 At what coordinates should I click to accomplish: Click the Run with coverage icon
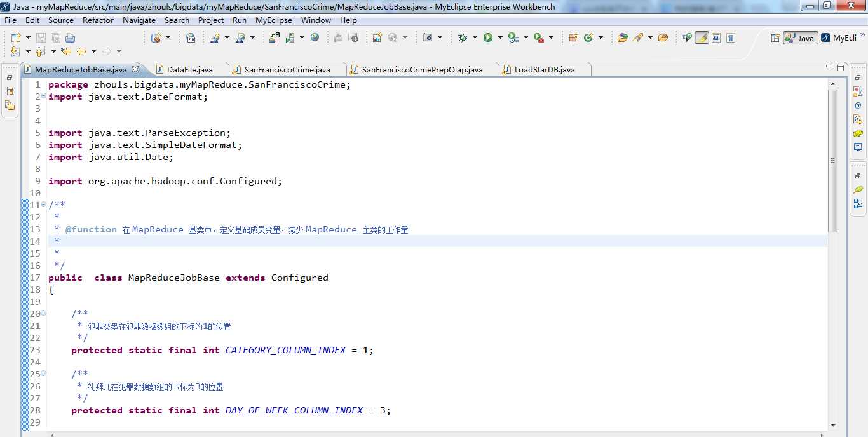tap(513, 37)
